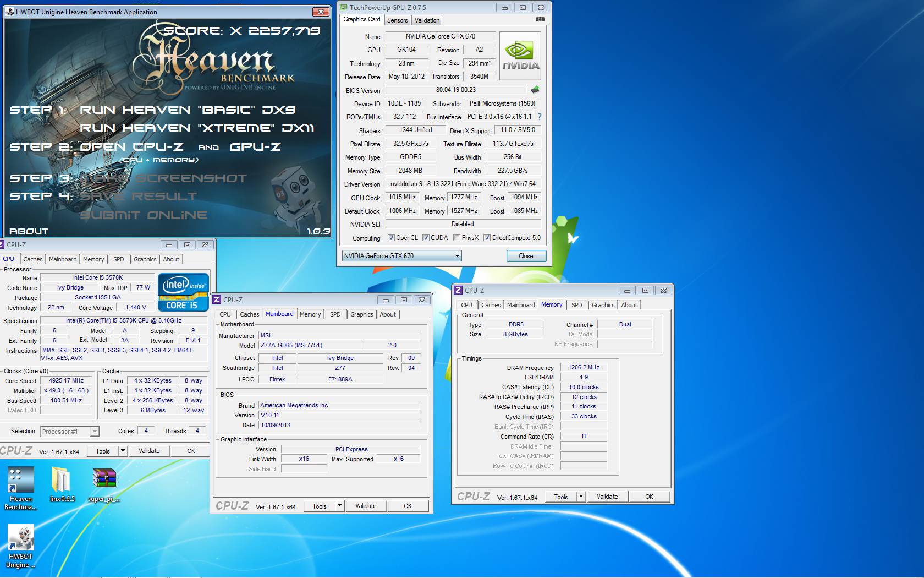Open the Processor #1 selection dropdown
This screenshot has width=924, height=578.
[x=70, y=432]
